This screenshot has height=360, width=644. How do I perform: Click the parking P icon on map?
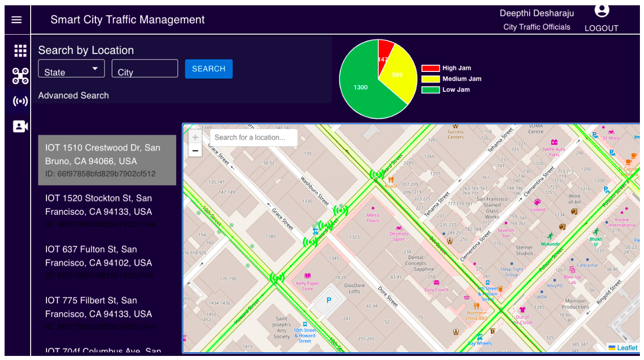pyautogui.click(x=329, y=300)
